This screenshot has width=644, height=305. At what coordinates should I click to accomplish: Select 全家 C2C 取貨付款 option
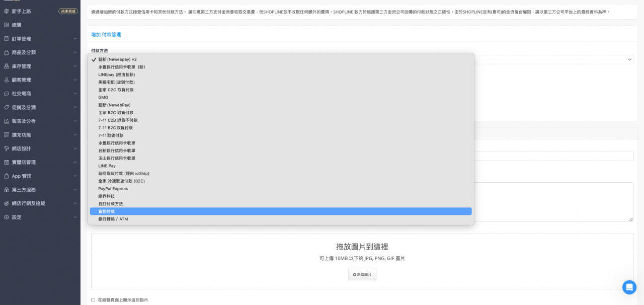coord(281,90)
